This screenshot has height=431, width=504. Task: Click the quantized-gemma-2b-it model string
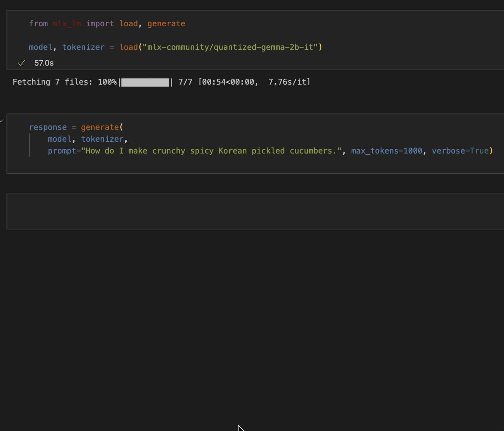232,47
